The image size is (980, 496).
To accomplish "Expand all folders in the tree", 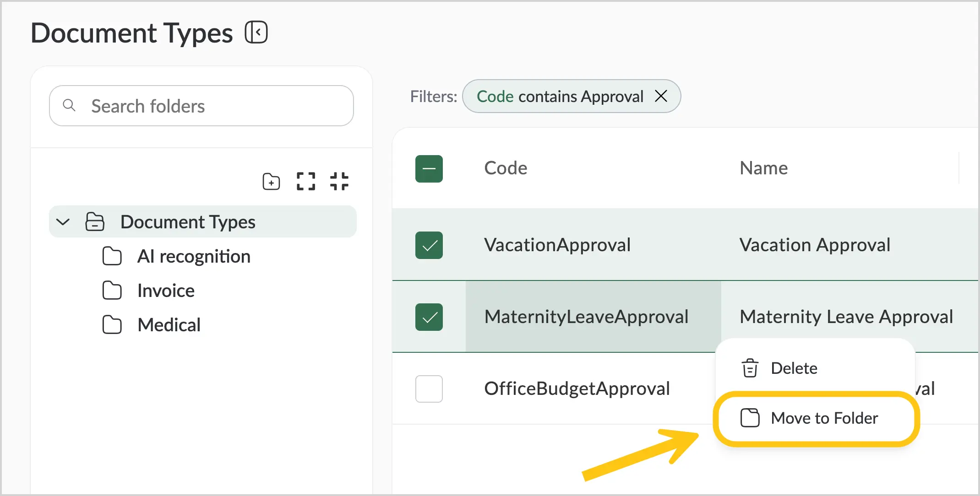I will 306,181.
